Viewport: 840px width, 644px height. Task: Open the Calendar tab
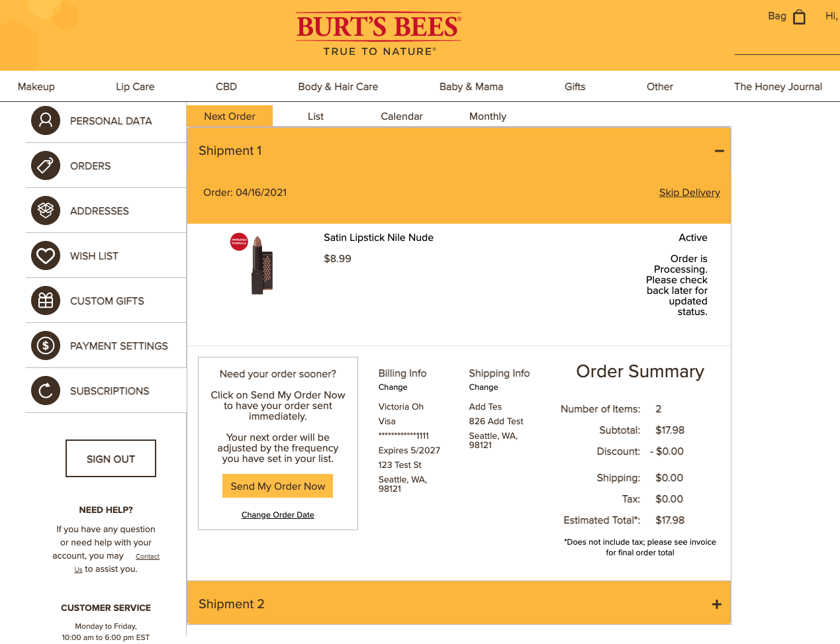(402, 116)
